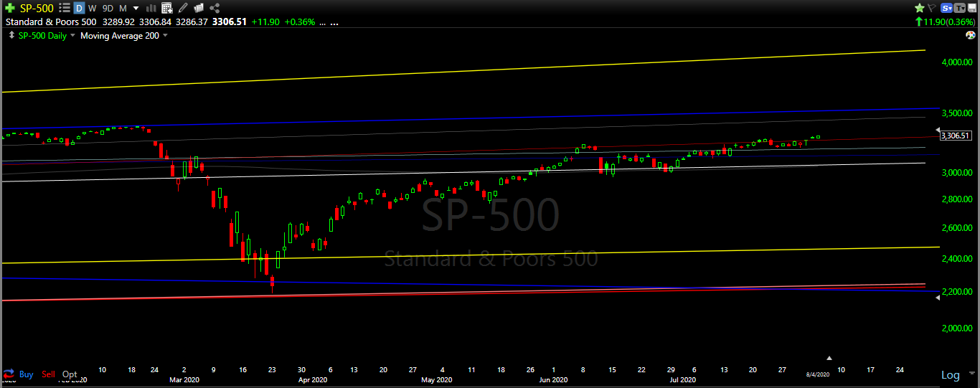Click the Jul 2020 date label
The height and width of the screenshot is (388, 980).
coord(682,380)
